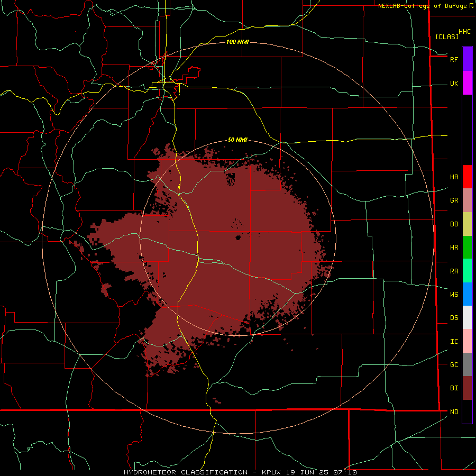Click the BD yellow legend swatch
The height and width of the screenshot is (476, 476).
(x=467, y=224)
